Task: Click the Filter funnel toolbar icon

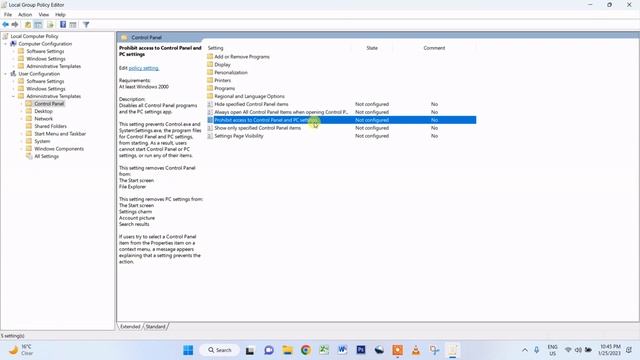Action: coord(86,25)
